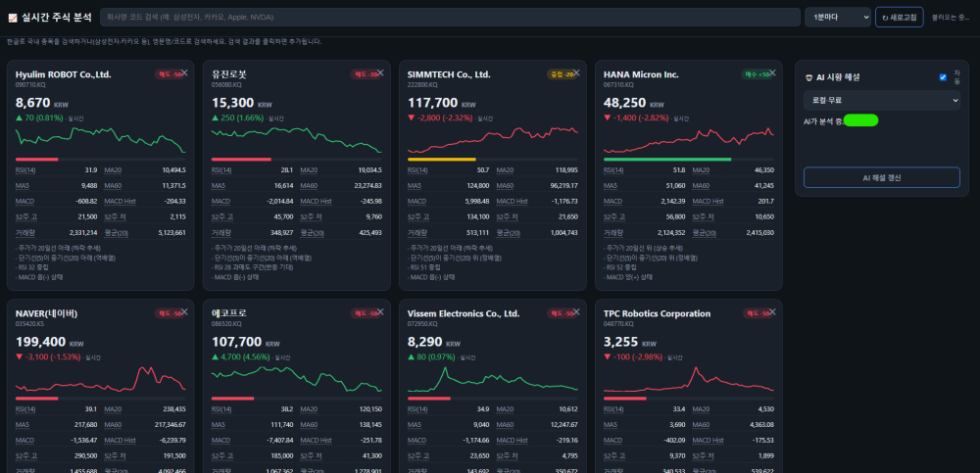Open the 로컬·무료 AI model dropdown
Screen dimensions: 980x473
point(882,100)
